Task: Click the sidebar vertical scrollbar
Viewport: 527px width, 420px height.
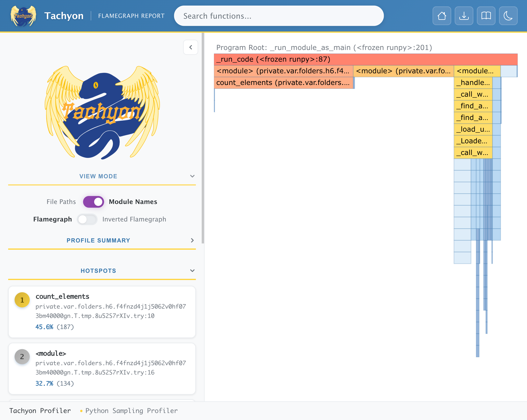Action: click(x=203, y=138)
